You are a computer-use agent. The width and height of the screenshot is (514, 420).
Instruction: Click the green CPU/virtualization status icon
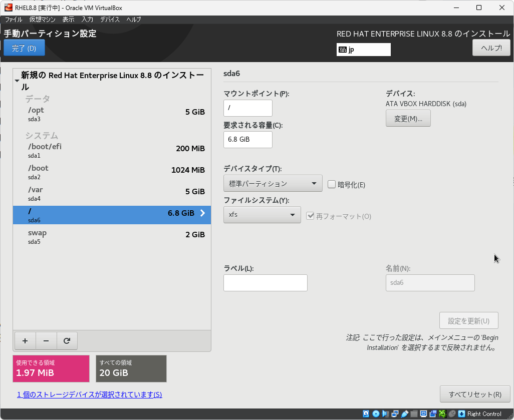(x=442, y=414)
